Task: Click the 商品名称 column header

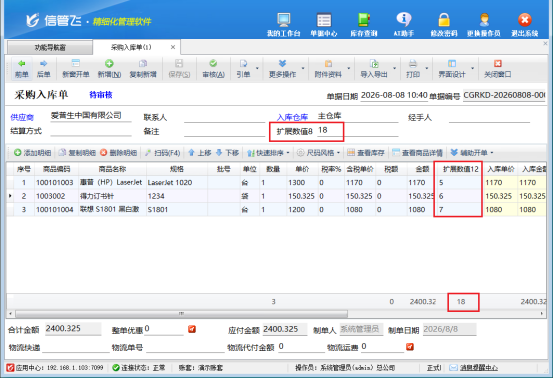Action: pos(112,169)
